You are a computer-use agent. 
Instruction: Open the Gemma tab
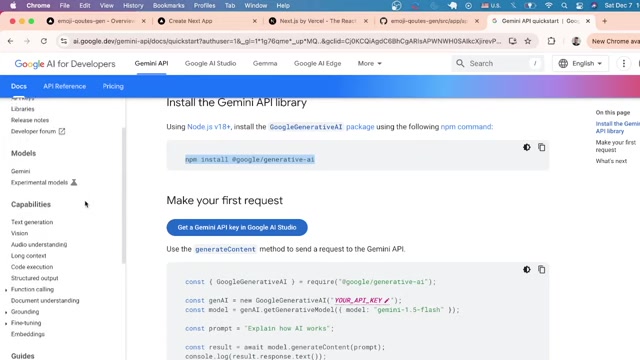(265, 63)
